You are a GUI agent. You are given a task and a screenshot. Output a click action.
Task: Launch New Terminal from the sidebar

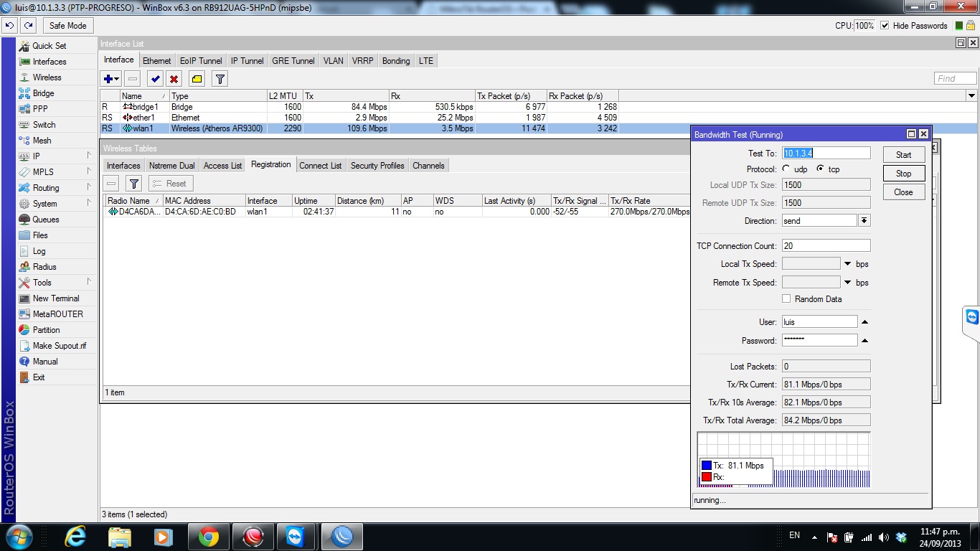56,298
